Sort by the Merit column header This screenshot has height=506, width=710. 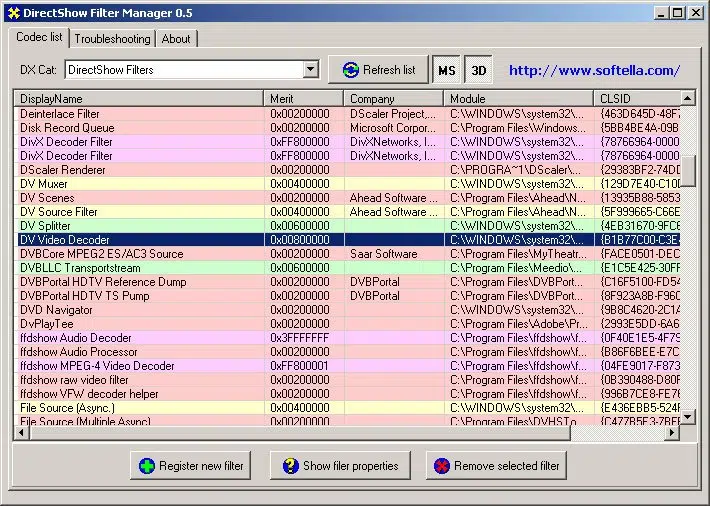[303, 98]
